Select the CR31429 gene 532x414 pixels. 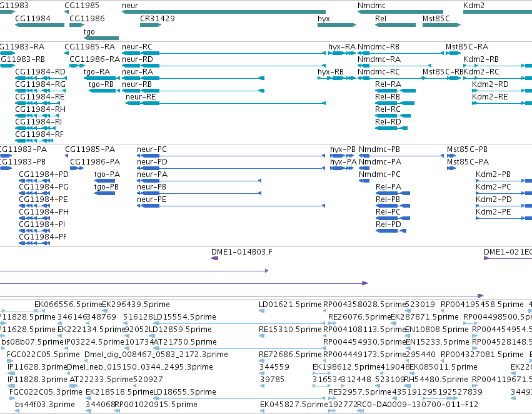point(151,25)
